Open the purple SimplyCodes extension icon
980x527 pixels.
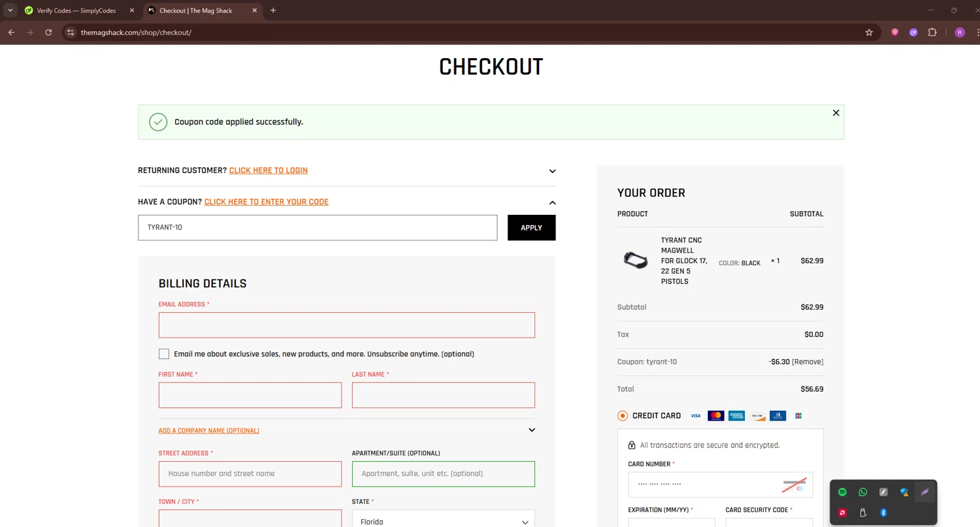coord(913,32)
